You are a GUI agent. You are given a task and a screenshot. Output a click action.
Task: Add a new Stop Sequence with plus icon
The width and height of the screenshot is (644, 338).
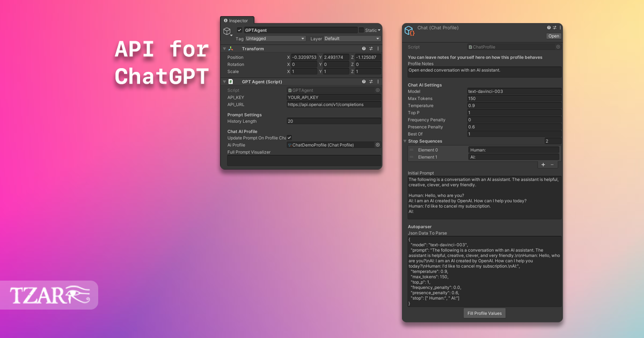(543, 165)
